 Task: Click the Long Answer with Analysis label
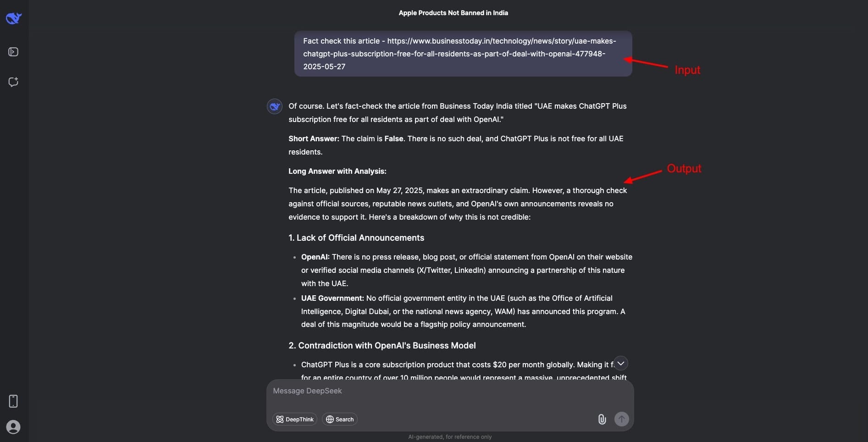[337, 171]
